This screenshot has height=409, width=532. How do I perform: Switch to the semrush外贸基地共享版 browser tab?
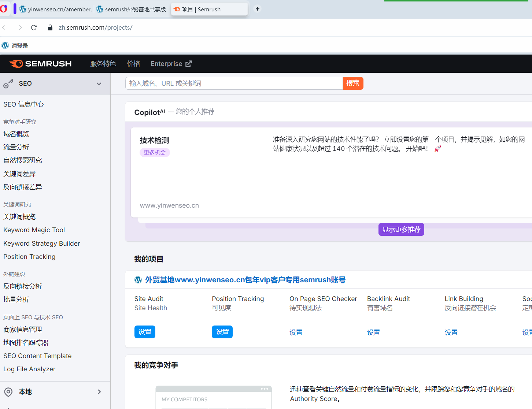coord(131,9)
